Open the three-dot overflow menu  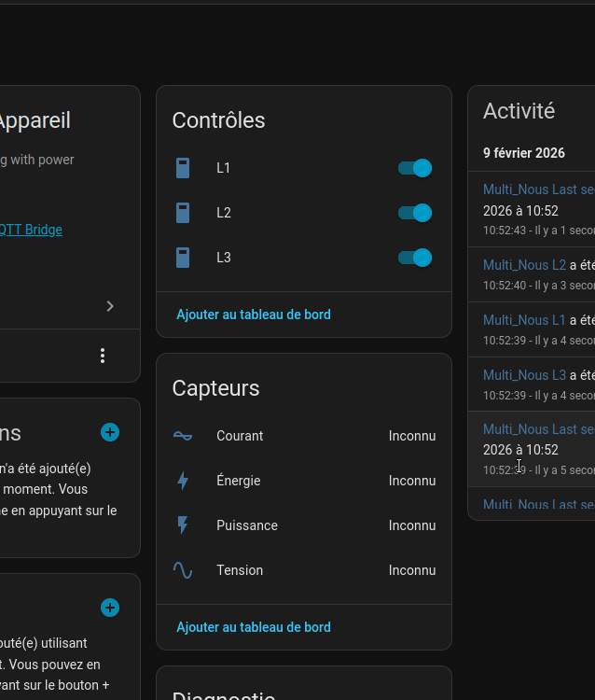click(x=103, y=356)
